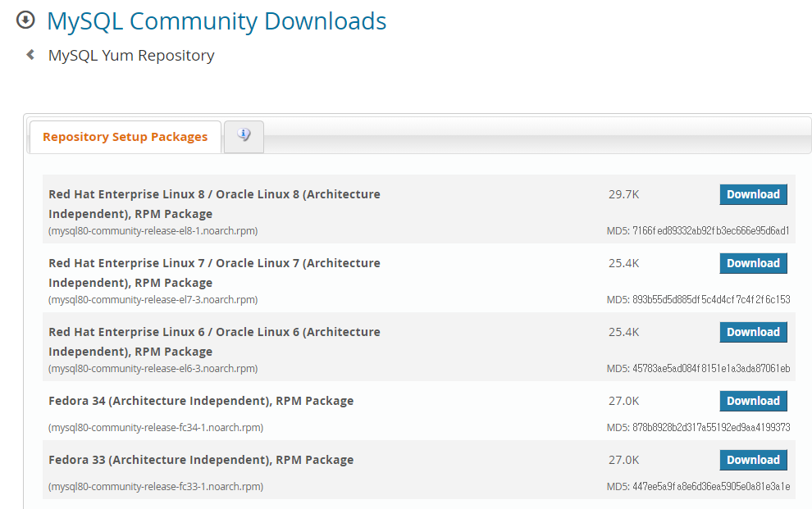Click the back arrow beside MySQL Yum Repository
Image resolution: width=812 pixels, height=509 pixels.
[30, 54]
